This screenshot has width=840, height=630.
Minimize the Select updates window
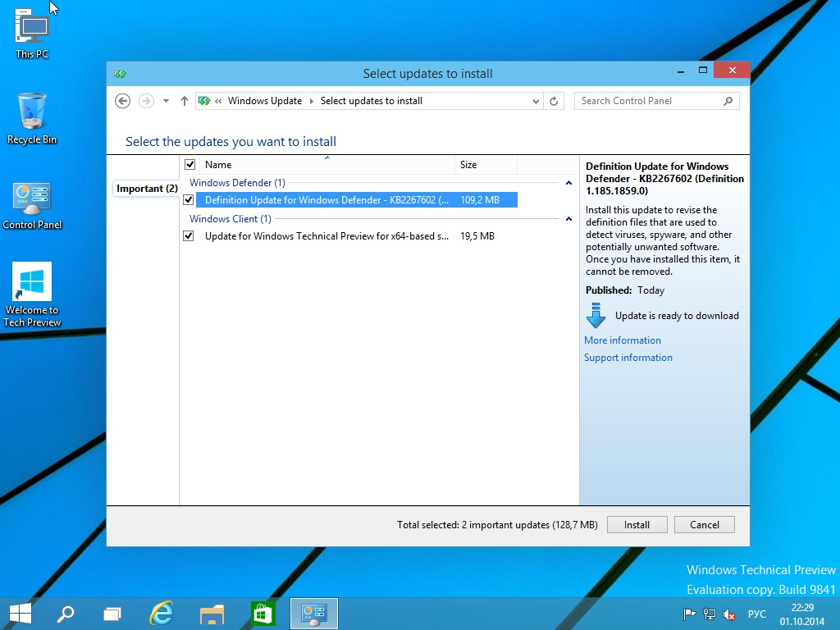(681, 71)
